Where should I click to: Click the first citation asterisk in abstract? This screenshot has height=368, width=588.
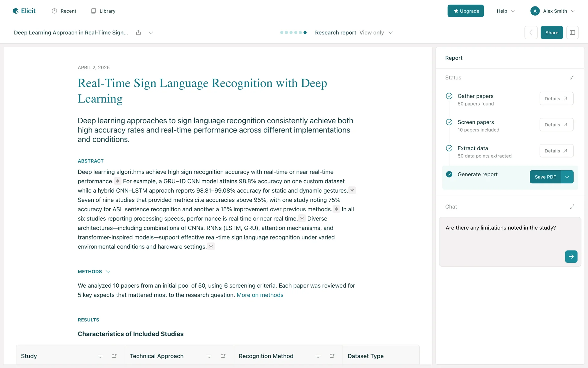click(x=118, y=181)
